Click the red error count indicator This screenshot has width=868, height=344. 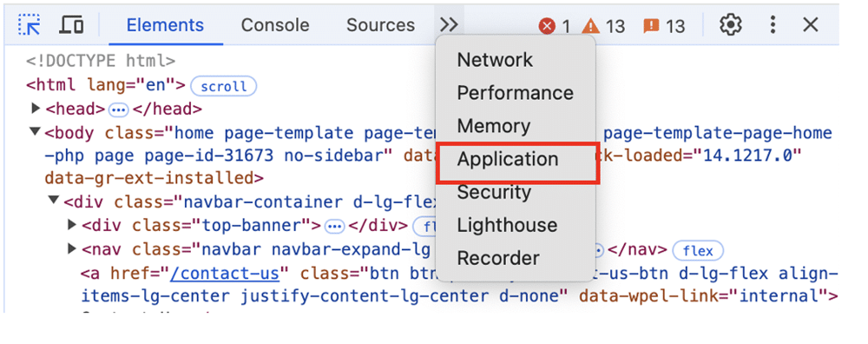click(554, 26)
